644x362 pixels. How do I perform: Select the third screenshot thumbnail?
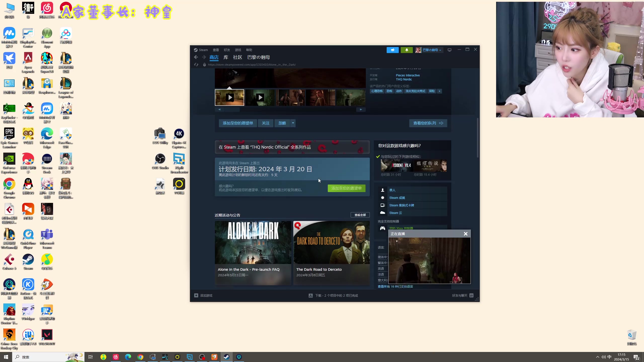coord(291,97)
